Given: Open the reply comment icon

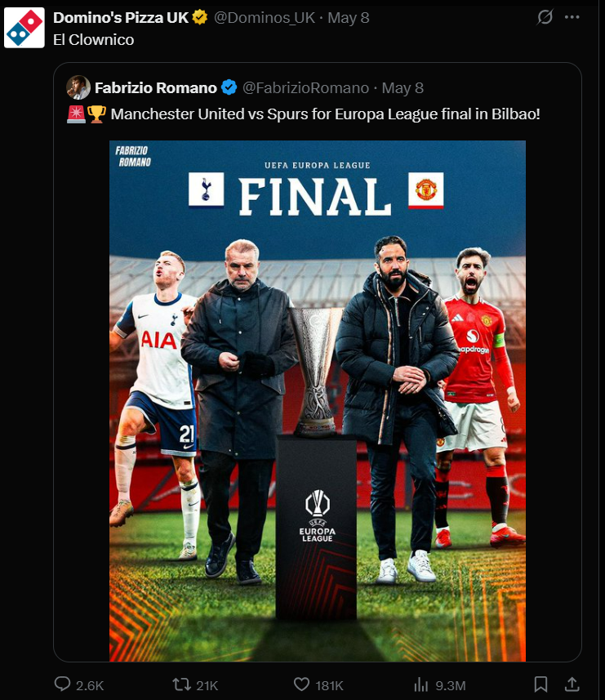Looking at the screenshot, I should coord(63,684).
